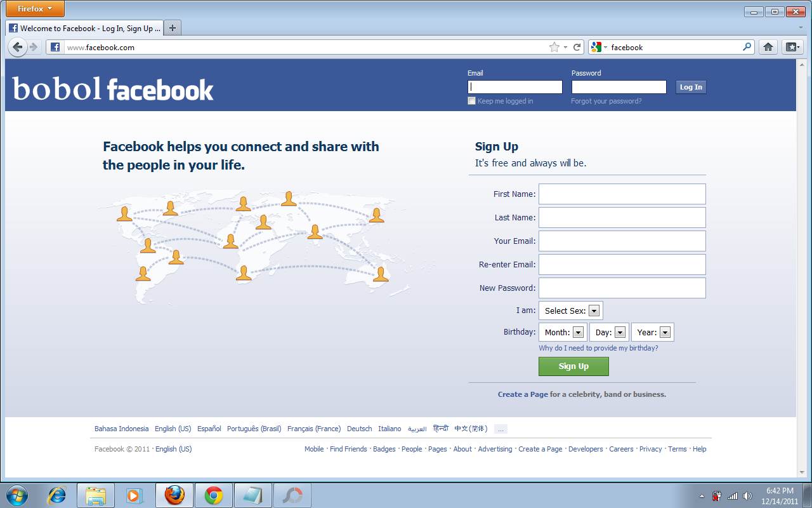The height and width of the screenshot is (508, 812).
Task: Switch language to Italiano
Action: pos(390,429)
